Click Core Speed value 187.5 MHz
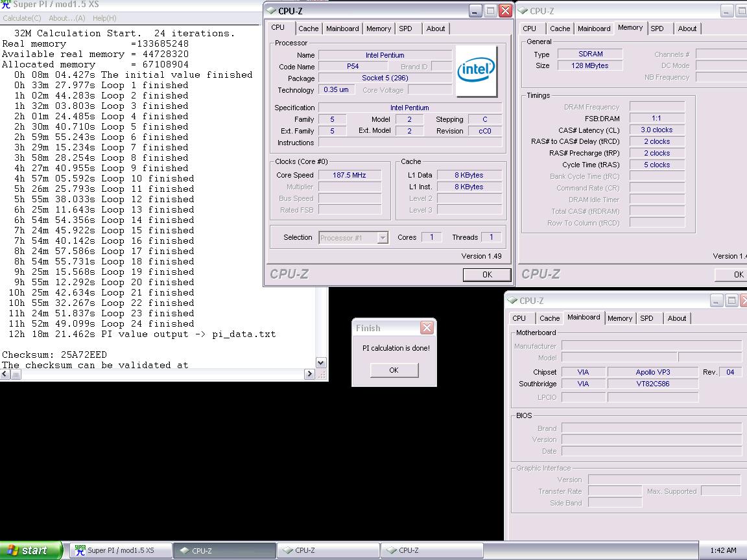Image resolution: width=747 pixels, height=560 pixels. 350,175
